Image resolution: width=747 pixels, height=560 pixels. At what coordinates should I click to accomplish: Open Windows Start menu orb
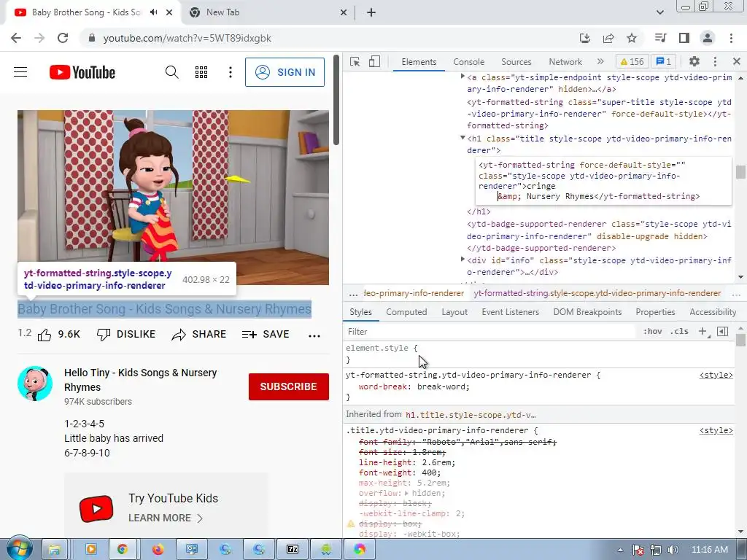click(x=18, y=548)
